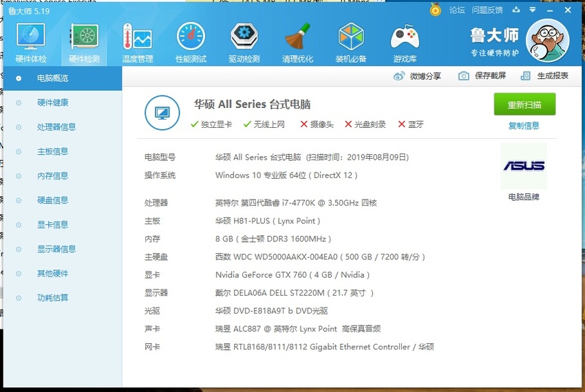
Task: Open 论坛 forum link
Action: click(x=457, y=10)
